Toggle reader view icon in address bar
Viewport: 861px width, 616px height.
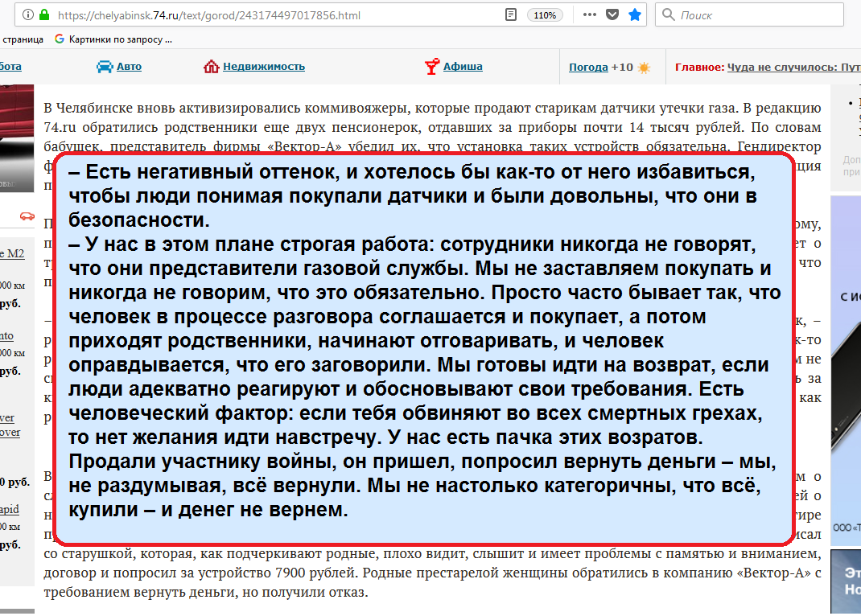pos(510,15)
